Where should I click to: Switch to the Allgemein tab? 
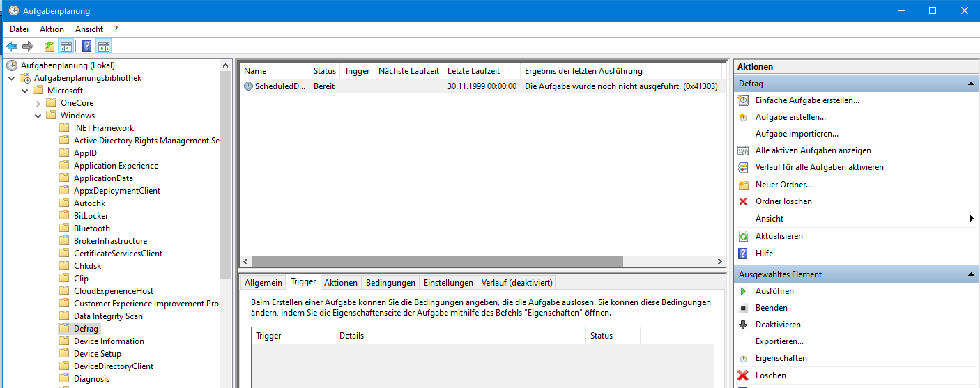(x=263, y=283)
